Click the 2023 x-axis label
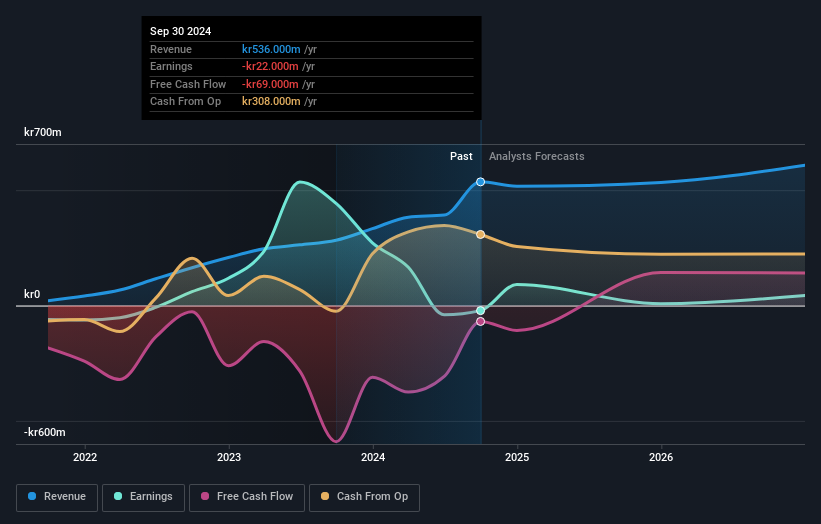Viewport: 821px width, 524px height. (x=229, y=457)
